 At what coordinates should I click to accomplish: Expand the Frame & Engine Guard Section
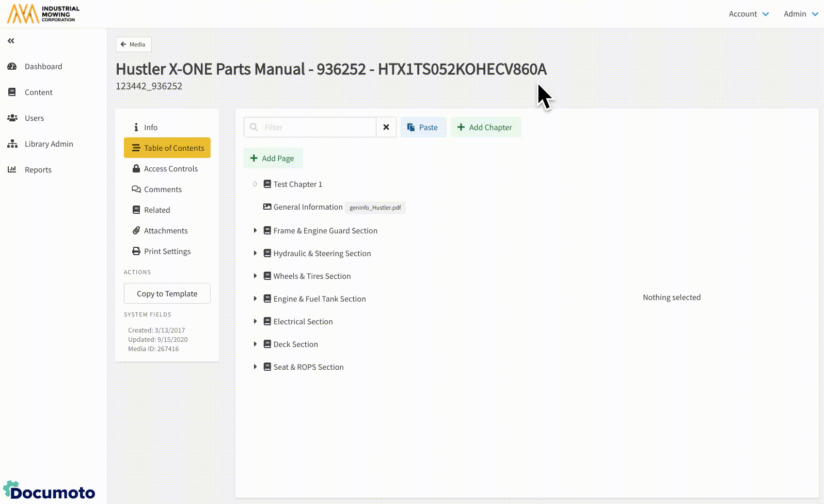[255, 231]
